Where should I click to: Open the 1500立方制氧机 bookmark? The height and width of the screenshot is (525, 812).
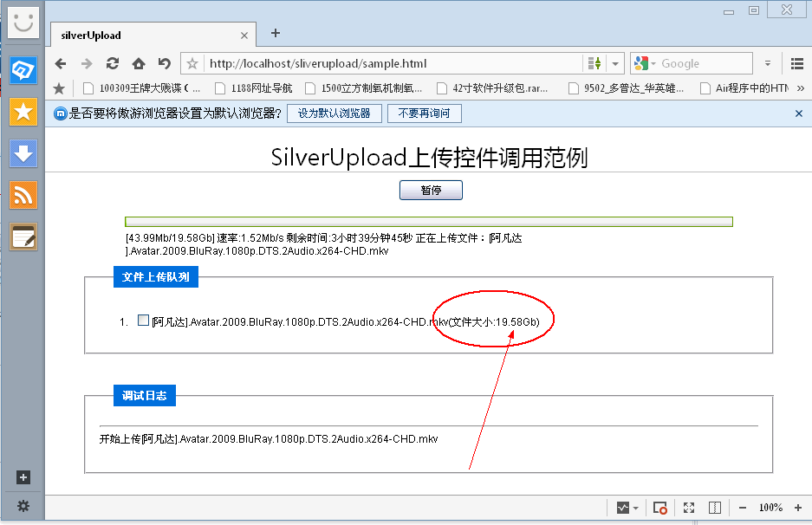click(364, 88)
